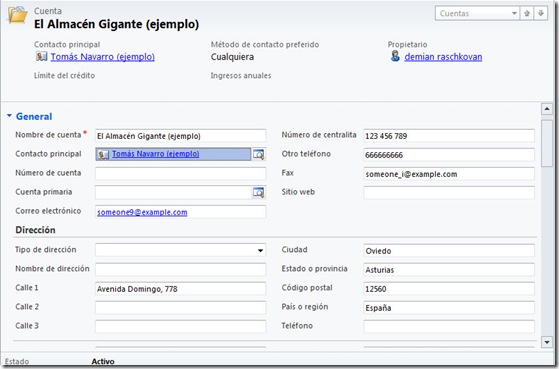Click the scrollbar down arrow
The height and width of the screenshot is (369, 559).
547,342
